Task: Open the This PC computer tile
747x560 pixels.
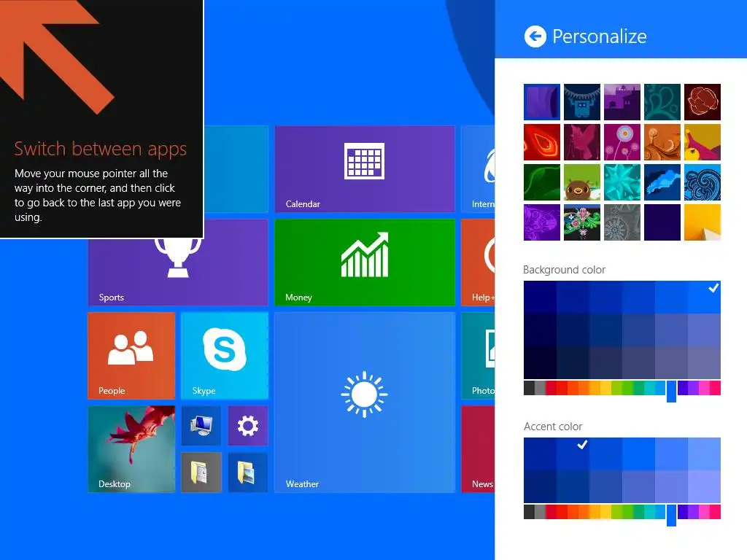Action: [x=201, y=426]
